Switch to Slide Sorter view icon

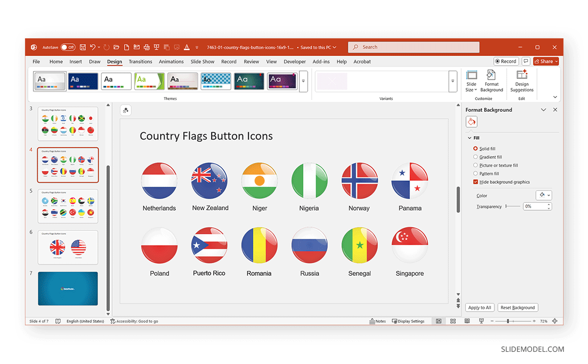453,321
